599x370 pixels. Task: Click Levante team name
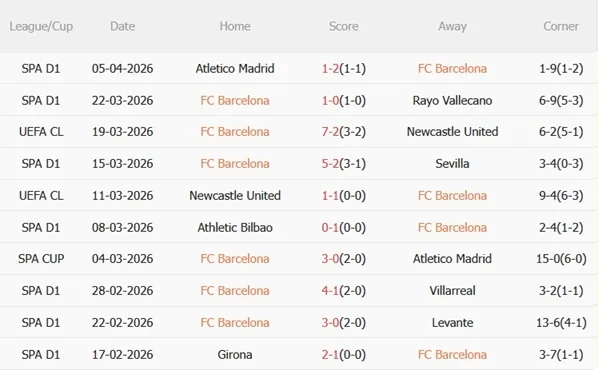[452, 323]
